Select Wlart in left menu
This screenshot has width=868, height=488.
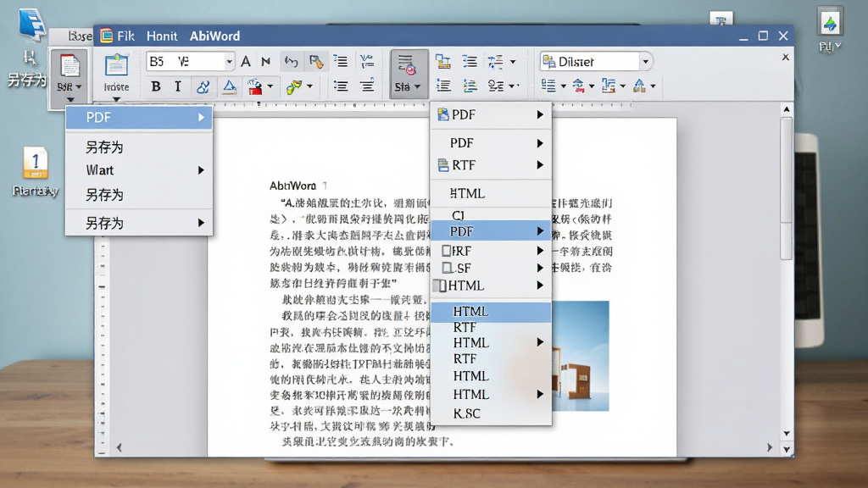tap(139, 170)
